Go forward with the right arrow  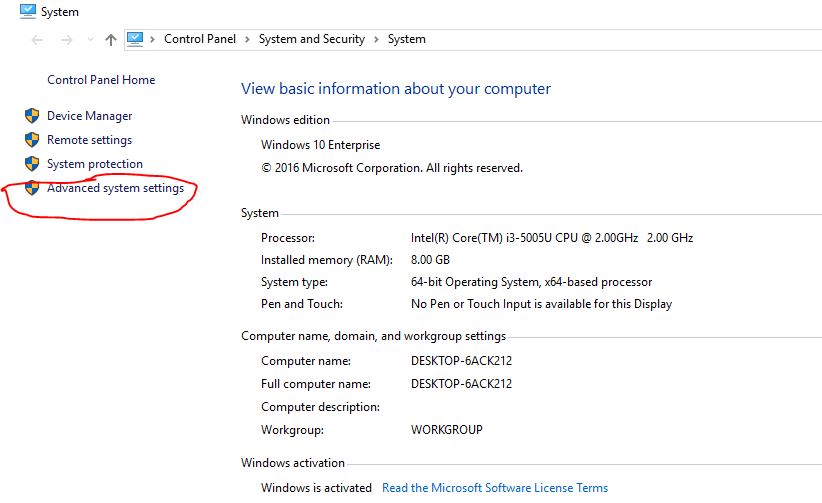click(66, 40)
